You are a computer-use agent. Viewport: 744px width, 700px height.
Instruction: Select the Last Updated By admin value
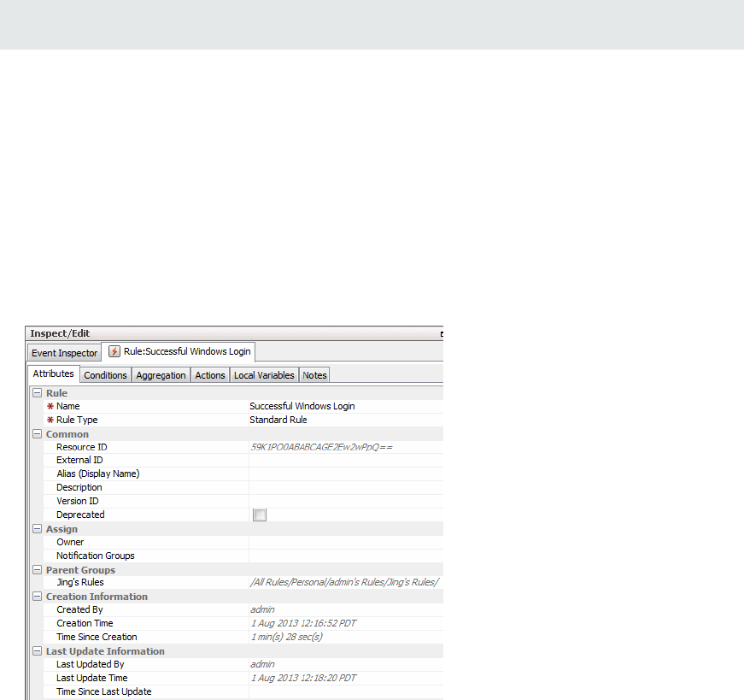(262, 664)
